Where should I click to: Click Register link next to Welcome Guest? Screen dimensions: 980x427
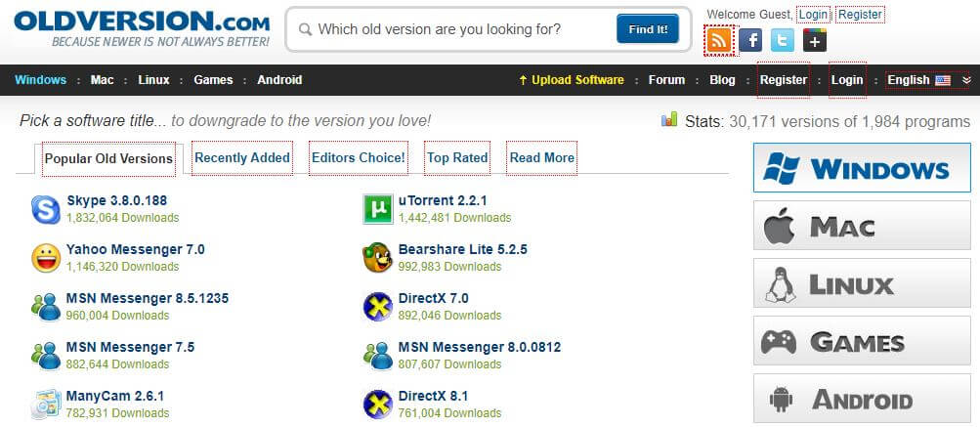click(860, 15)
